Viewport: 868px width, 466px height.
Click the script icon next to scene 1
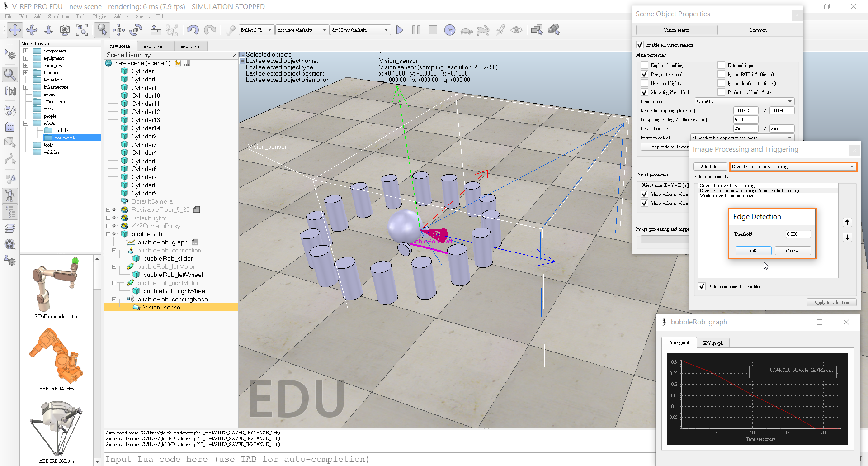(x=178, y=63)
